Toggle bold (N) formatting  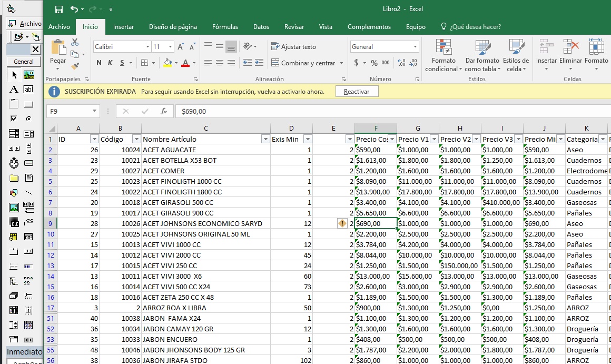point(99,63)
